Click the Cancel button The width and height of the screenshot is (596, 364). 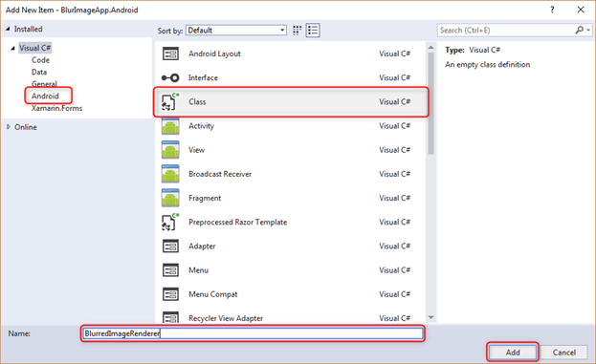click(564, 353)
